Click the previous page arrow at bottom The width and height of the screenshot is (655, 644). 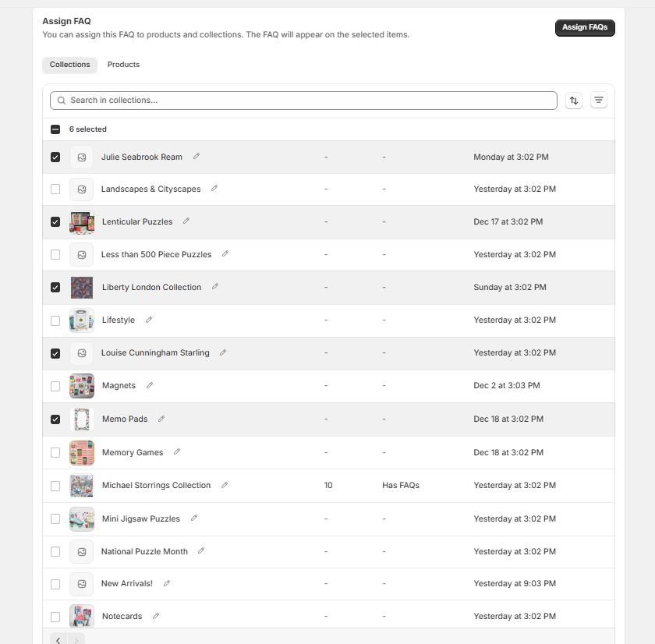tap(58, 639)
